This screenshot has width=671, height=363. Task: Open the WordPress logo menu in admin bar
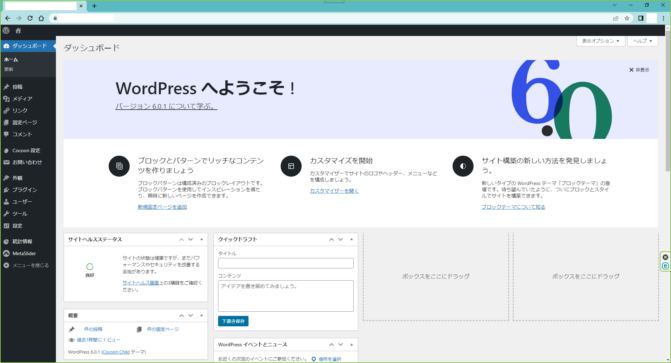coord(6,31)
